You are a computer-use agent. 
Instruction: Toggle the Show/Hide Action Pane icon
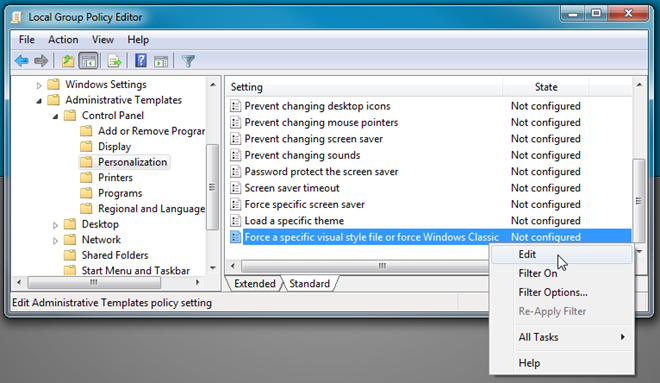coord(161,61)
